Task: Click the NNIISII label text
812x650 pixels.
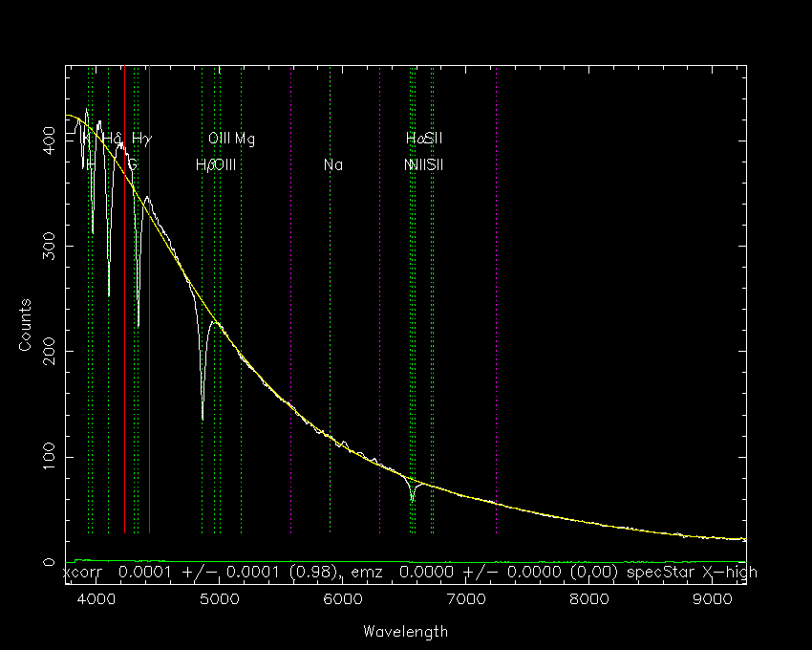Action: 423,164
